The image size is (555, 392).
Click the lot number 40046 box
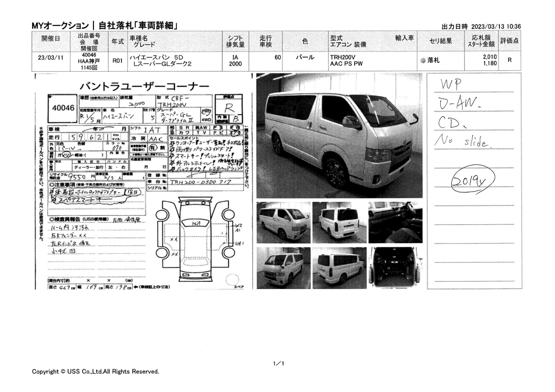63,108
